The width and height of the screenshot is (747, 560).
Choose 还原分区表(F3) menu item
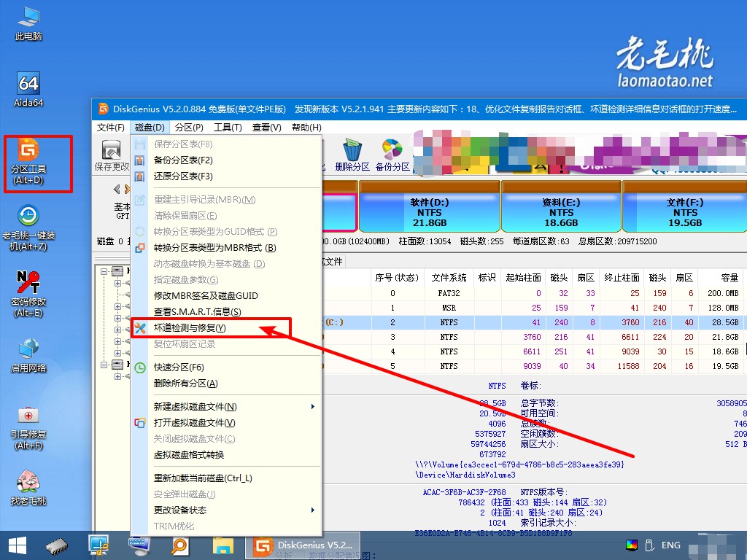pos(227,176)
